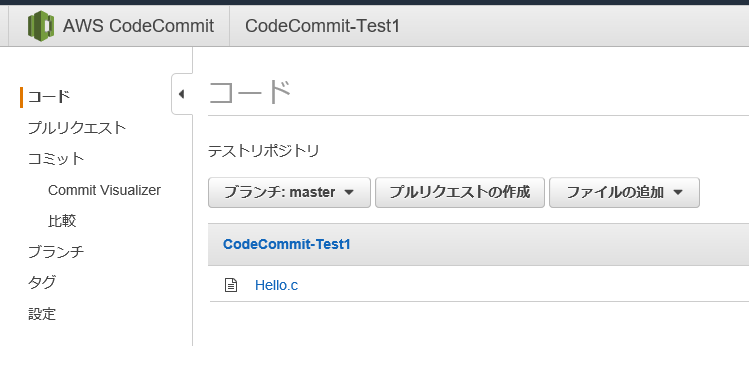Click the プルリクエストの作成 button

coord(460,192)
